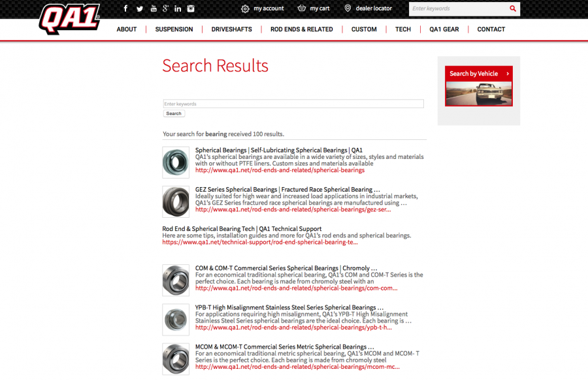The width and height of the screenshot is (588, 380).
Task: Open the Rod End & Spherical Bearing Tech title
Action: tap(242, 229)
